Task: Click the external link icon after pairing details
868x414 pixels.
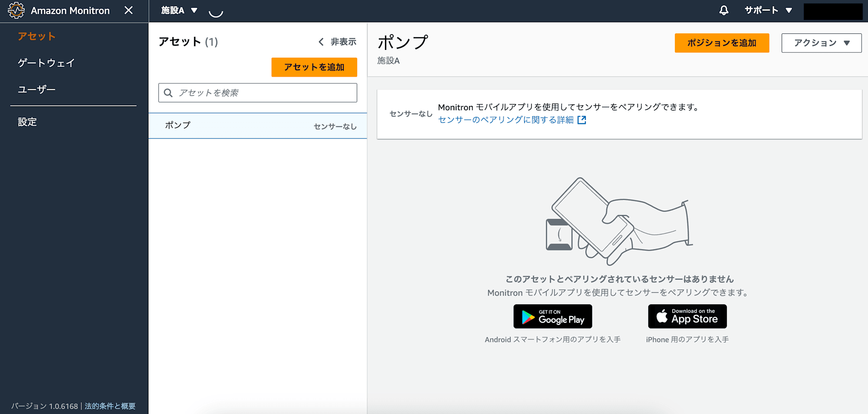Action: click(x=582, y=120)
